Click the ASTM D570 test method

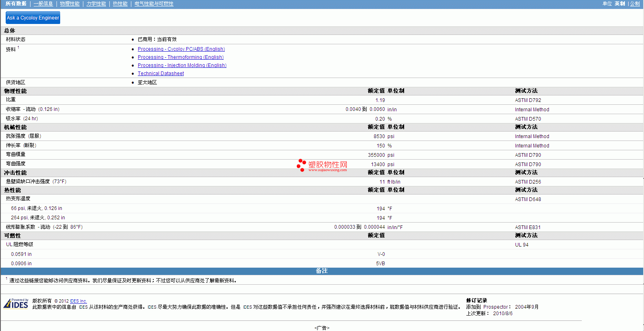click(x=528, y=119)
